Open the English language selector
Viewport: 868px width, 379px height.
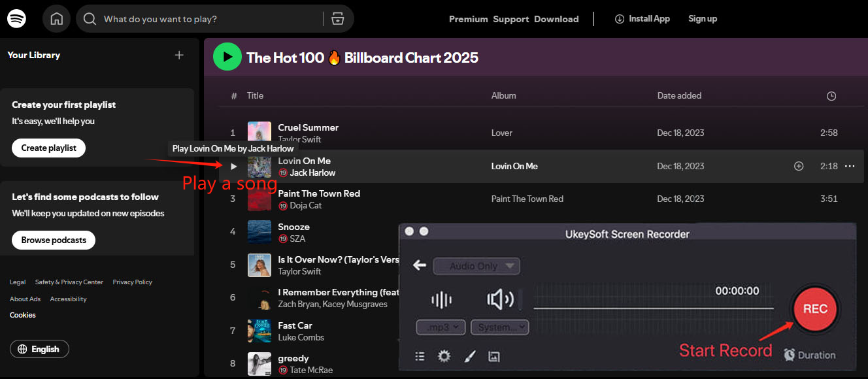click(39, 349)
